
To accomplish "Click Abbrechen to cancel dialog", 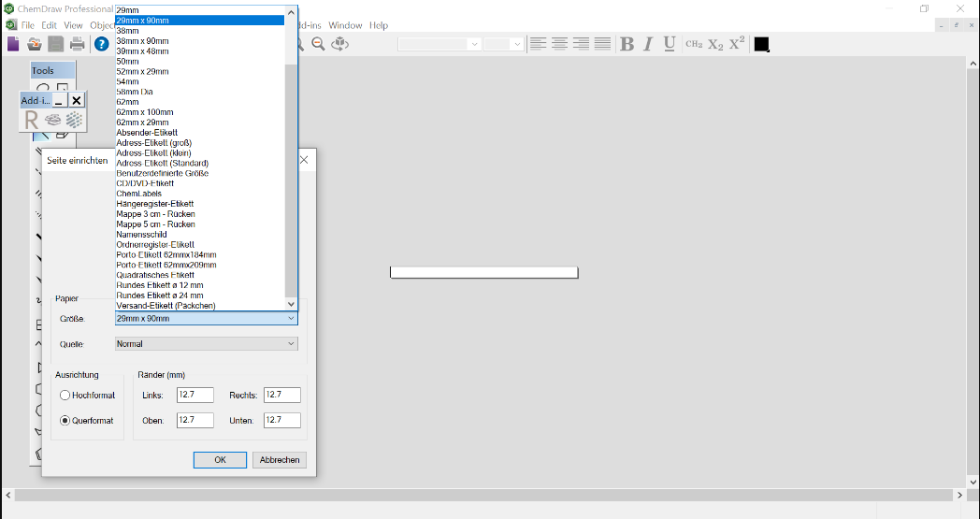I will (x=280, y=459).
